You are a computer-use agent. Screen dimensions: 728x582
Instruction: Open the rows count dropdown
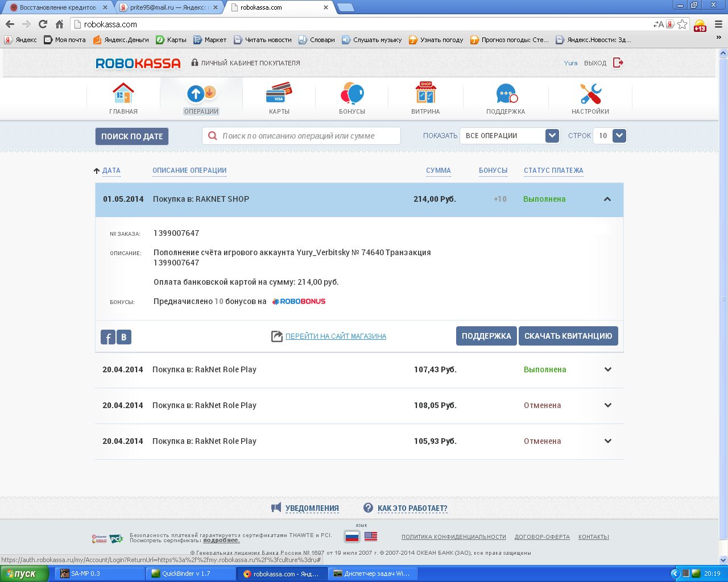[x=610, y=136]
